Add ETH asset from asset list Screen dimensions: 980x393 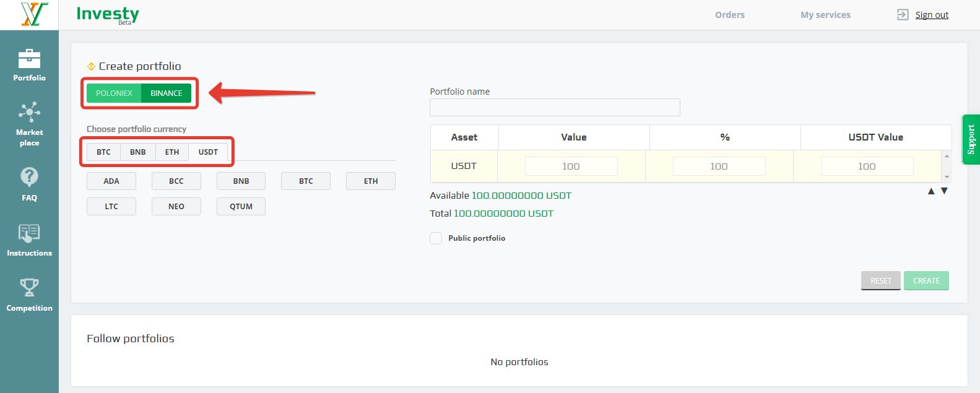point(371,181)
